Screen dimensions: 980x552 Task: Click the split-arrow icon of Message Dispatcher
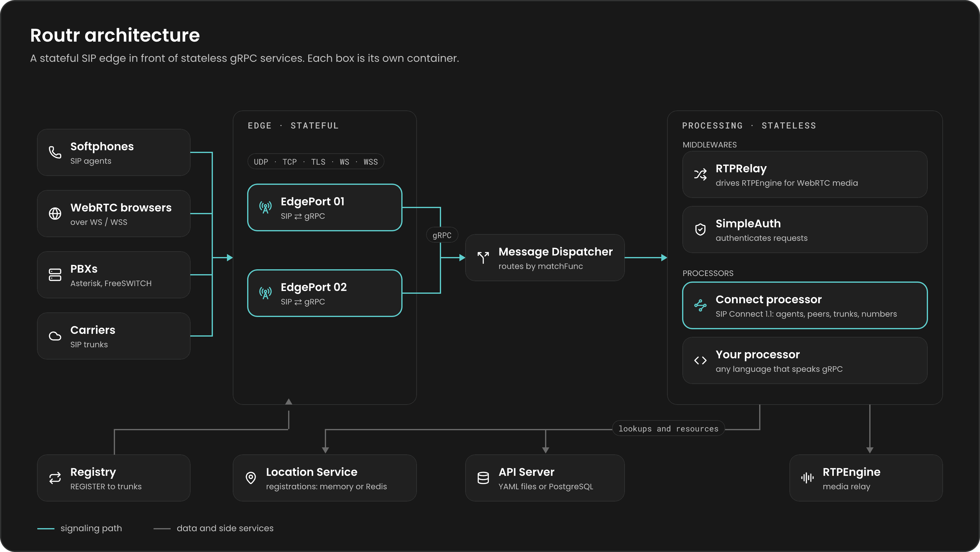click(x=483, y=258)
